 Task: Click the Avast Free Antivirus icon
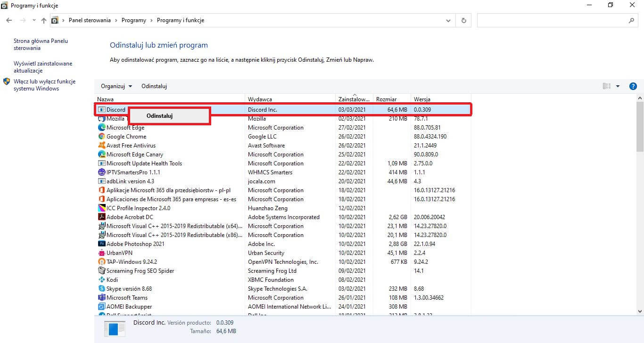(x=101, y=146)
